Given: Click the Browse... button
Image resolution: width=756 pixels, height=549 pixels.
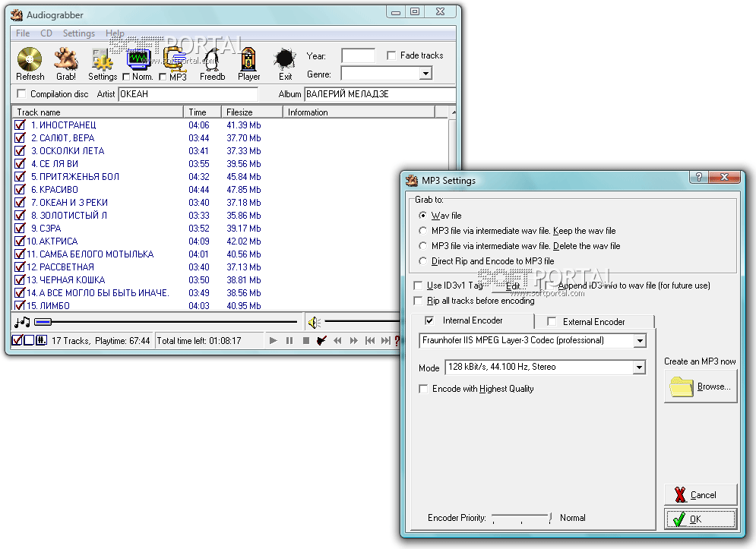Looking at the screenshot, I should point(701,387).
